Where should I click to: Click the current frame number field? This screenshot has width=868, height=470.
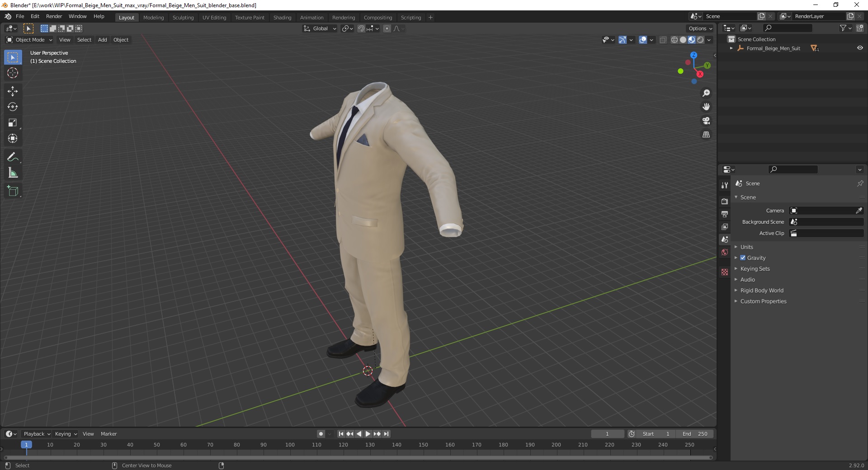607,434
